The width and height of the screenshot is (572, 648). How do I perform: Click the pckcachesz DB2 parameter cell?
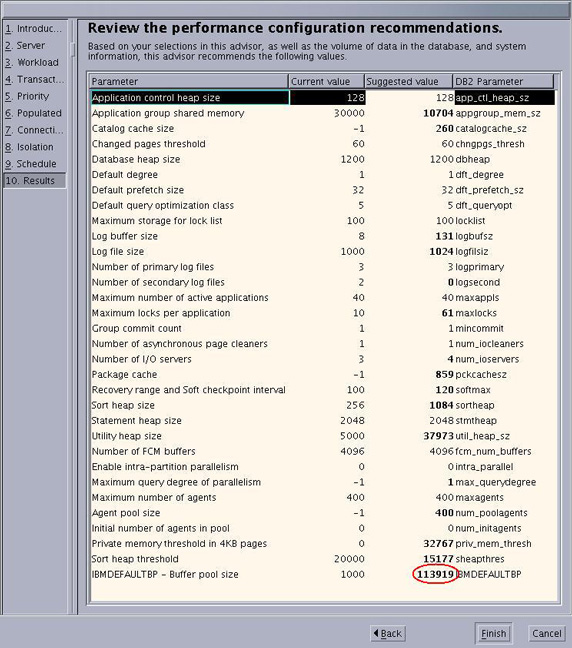click(481, 374)
